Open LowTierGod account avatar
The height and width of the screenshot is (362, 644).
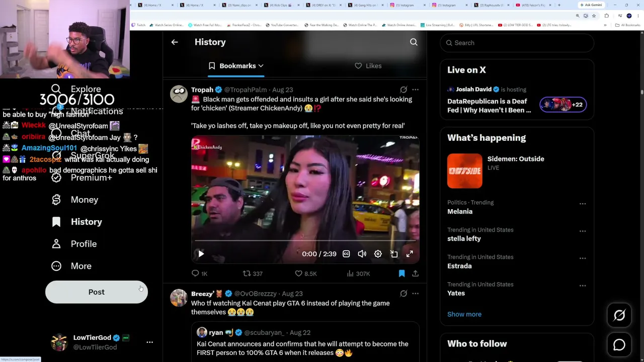pos(59,342)
